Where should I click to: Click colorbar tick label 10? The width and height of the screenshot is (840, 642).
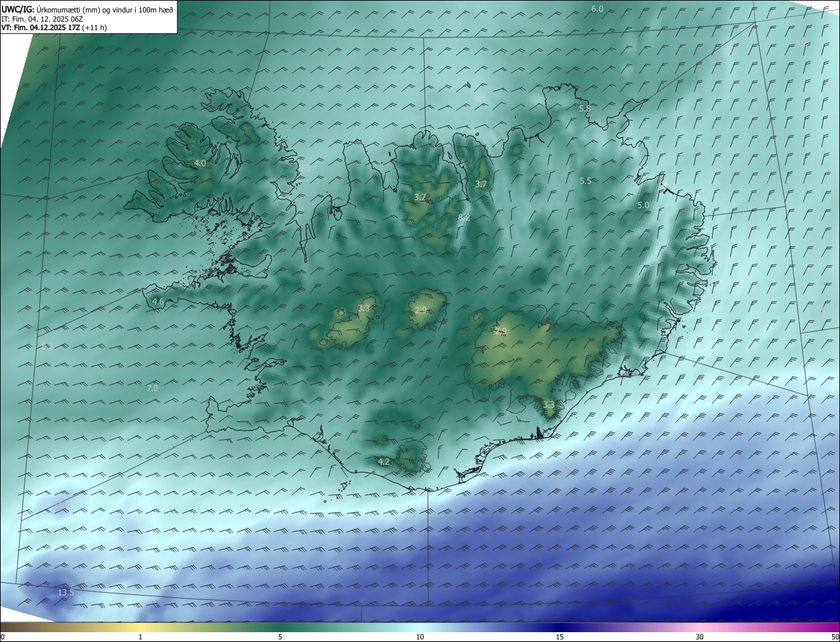coord(420,637)
